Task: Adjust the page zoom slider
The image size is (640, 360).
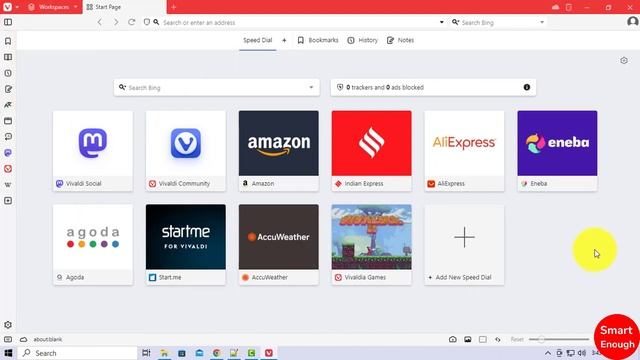Action: point(559,339)
